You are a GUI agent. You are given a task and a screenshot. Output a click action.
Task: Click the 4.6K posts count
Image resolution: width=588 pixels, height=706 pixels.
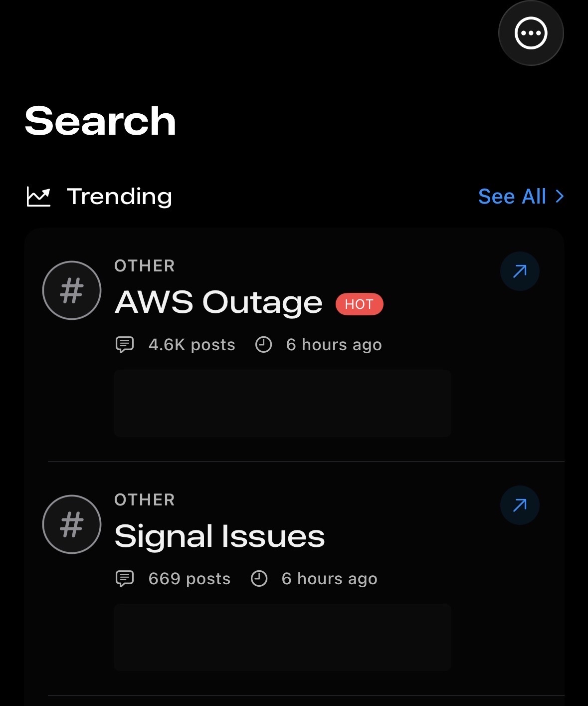click(x=192, y=345)
